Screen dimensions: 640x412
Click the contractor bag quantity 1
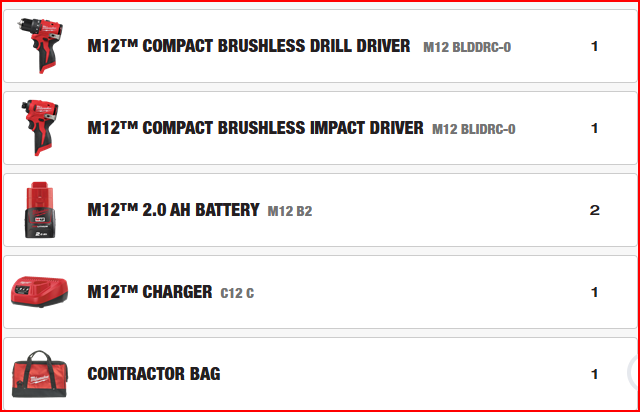(x=594, y=374)
